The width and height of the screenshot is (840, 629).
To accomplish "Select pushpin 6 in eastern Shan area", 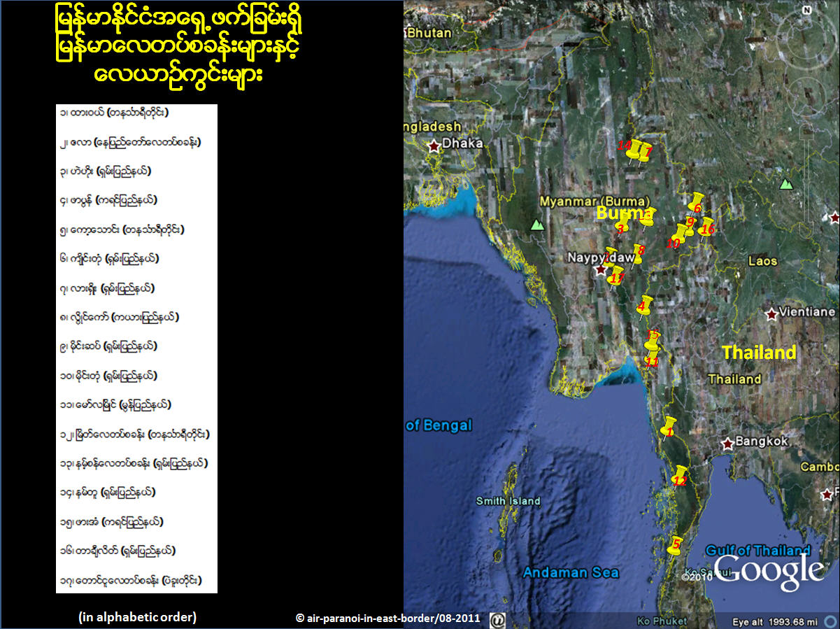I will point(697,201).
